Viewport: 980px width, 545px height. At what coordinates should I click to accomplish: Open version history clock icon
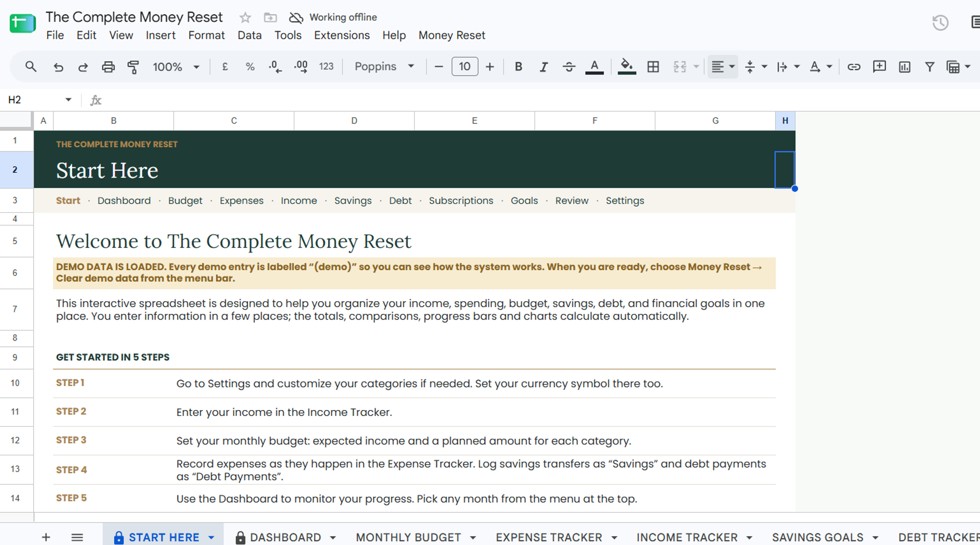tap(940, 23)
